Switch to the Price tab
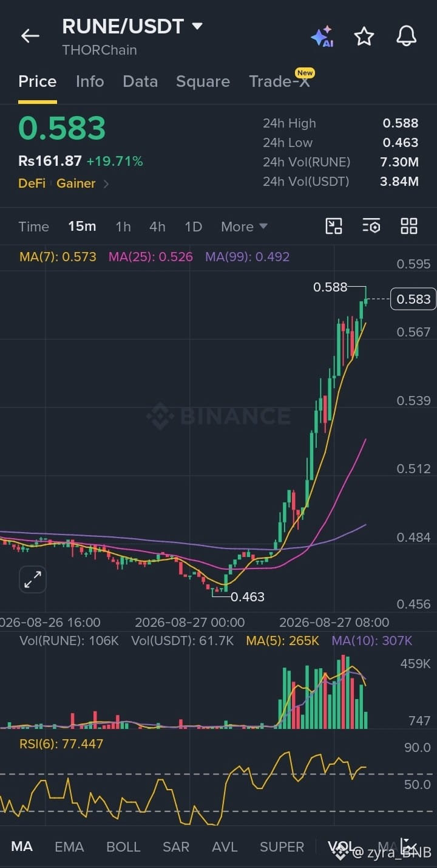 (38, 81)
